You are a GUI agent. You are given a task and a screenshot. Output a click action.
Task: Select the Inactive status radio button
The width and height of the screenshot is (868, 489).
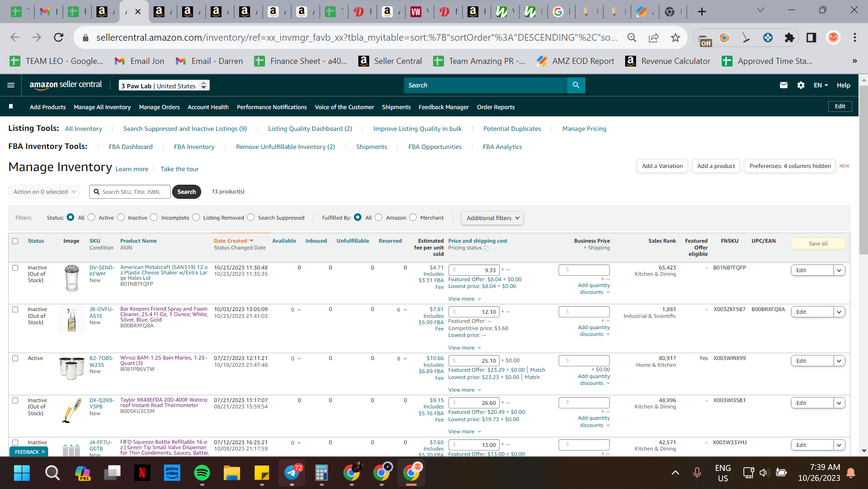[121, 217]
